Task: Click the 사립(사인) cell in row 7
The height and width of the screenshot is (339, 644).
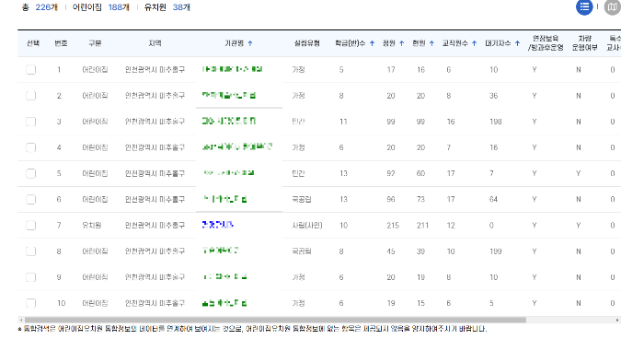Action: pos(307,225)
